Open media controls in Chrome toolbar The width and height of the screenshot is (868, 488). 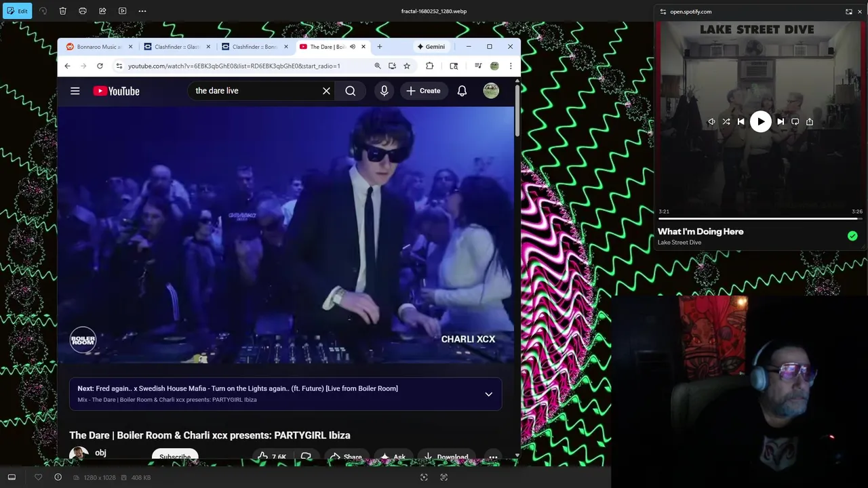tap(478, 66)
